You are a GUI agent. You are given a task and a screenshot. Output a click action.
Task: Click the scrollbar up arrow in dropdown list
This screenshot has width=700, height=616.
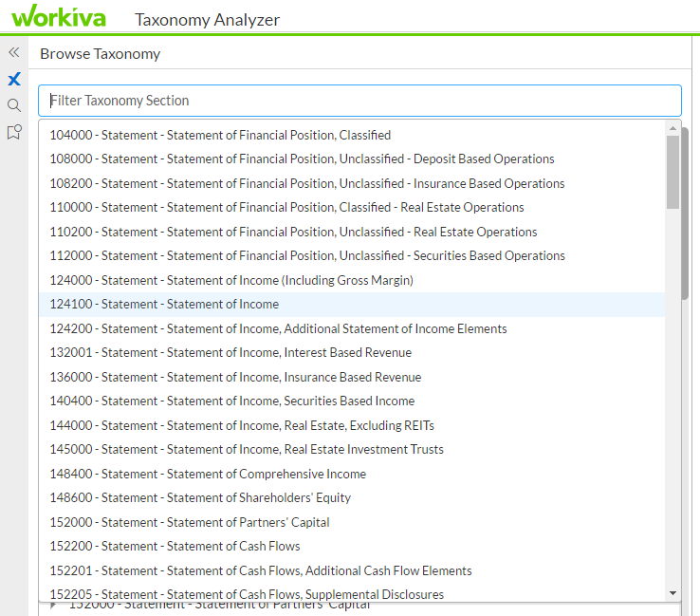pos(672,129)
